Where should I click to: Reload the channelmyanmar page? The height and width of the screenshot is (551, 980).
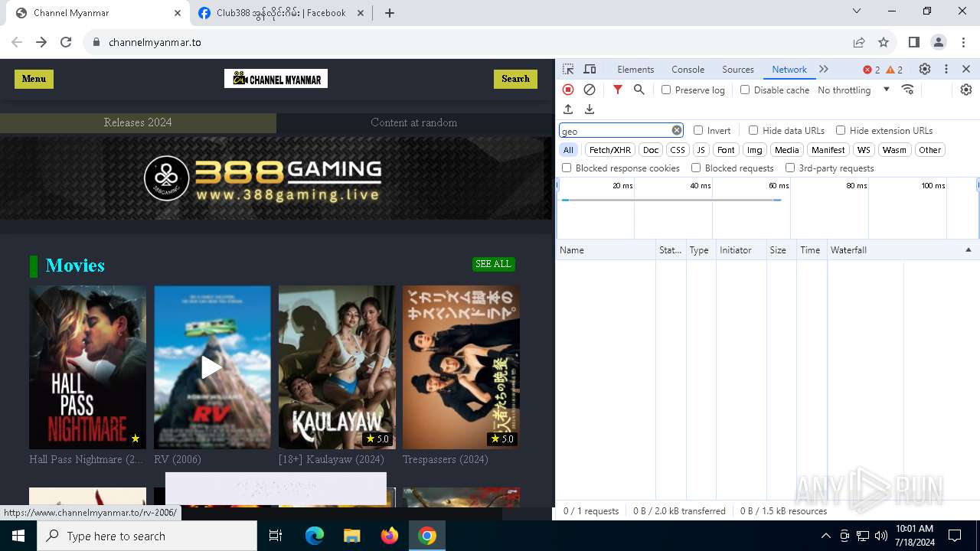[66, 42]
